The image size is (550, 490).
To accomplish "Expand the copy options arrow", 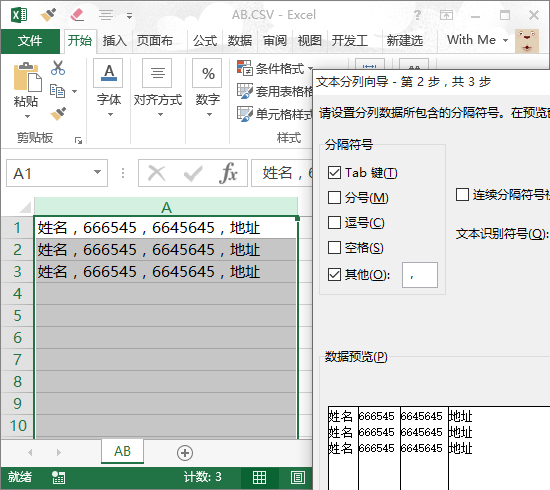I will pyautogui.click(x=74, y=92).
